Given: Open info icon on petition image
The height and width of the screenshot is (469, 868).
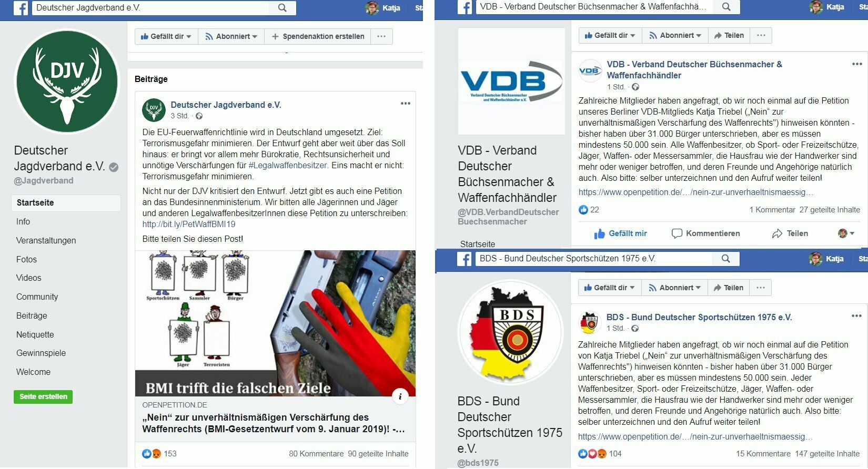Looking at the screenshot, I should click(x=400, y=396).
